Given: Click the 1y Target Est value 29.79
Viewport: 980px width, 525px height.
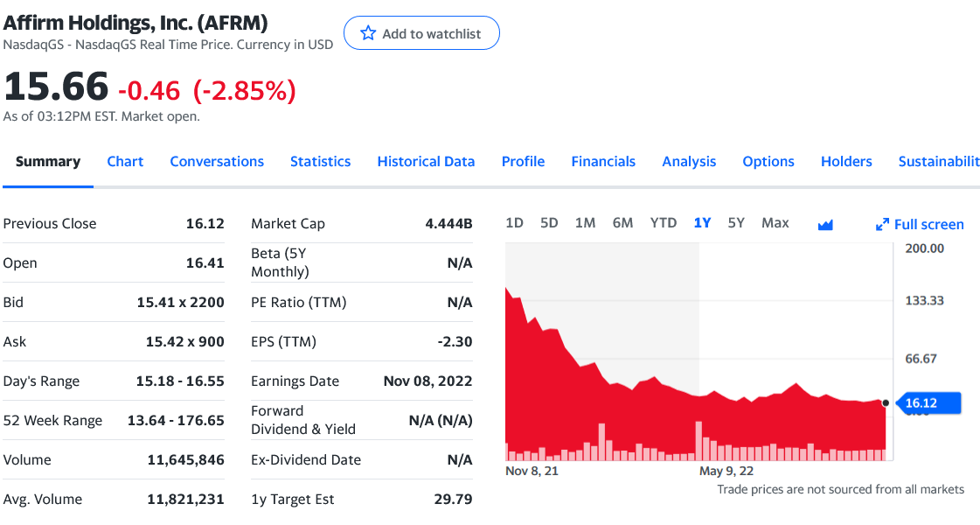Looking at the screenshot, I should coord(453,500).
